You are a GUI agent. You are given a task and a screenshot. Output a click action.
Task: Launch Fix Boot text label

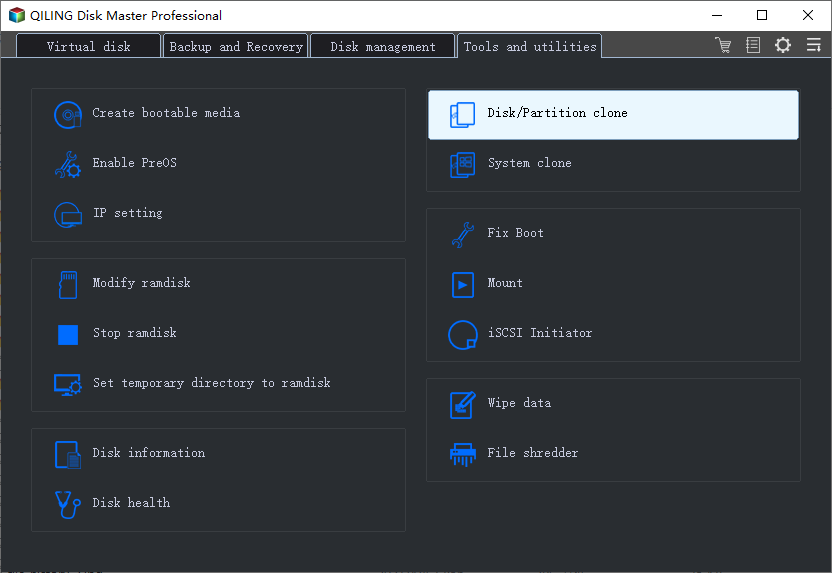click(516, 233)
